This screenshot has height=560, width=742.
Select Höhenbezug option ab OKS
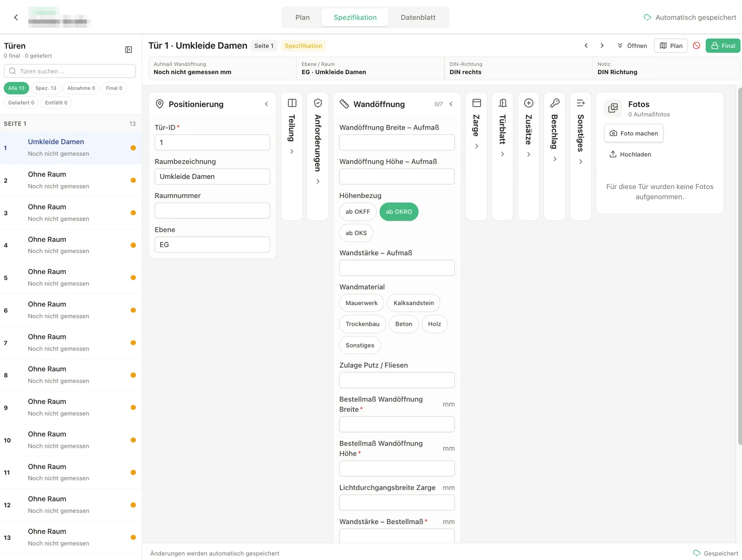tap(356, 233)
